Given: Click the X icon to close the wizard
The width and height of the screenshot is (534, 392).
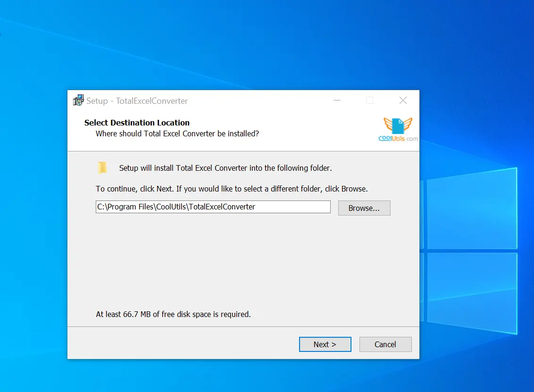Looking at the screenshot, I should [x=403, y=100].
